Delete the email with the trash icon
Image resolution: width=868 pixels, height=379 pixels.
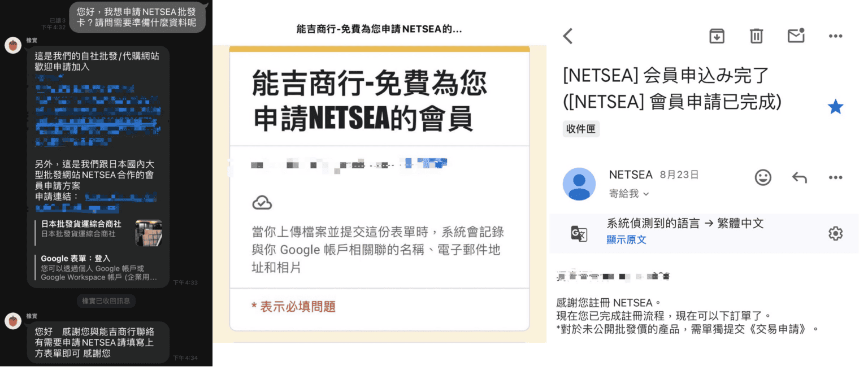point(757,36)
